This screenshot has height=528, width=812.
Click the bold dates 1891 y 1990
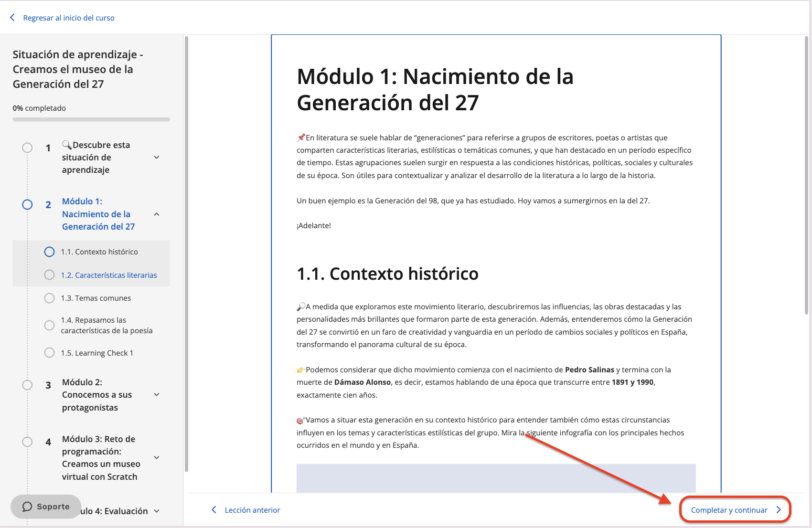tap(632, 382)
